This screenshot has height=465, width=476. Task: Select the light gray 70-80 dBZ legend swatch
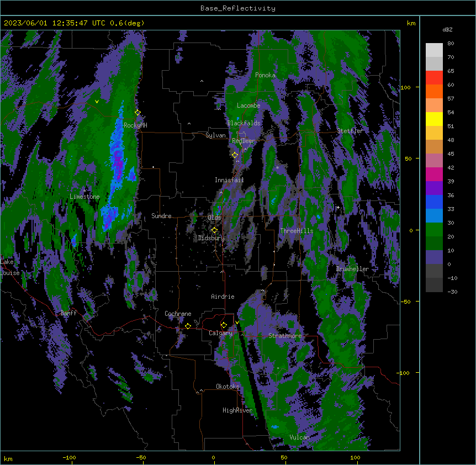(434, 50)
